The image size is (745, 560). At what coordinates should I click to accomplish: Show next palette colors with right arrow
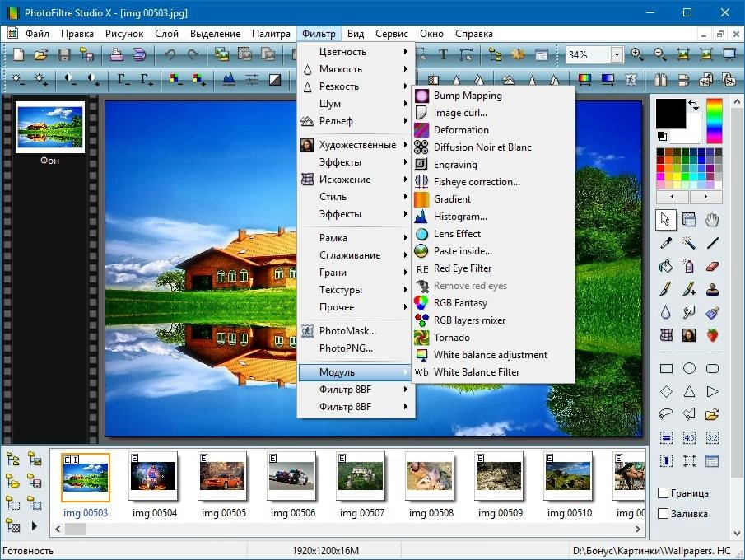706,196
